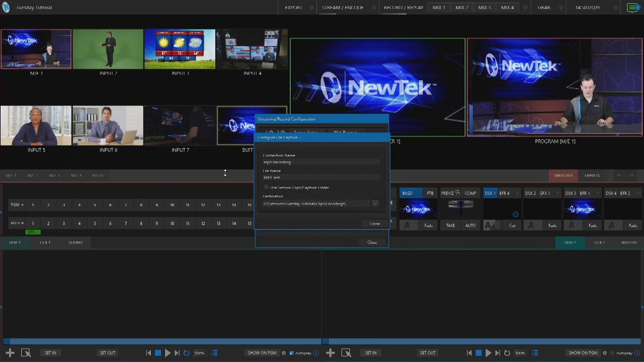Open the DDR 1 100% speed dropdown
644x362 pixels.
coord(200,353)
